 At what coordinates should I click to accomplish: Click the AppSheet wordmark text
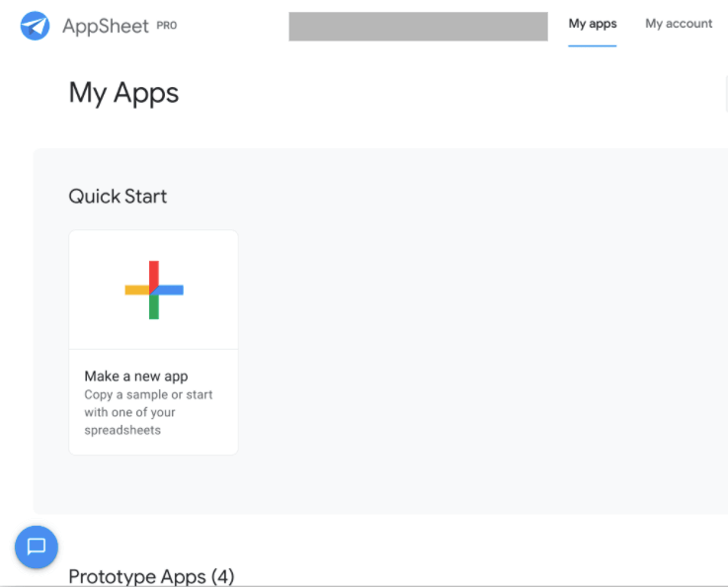[105, 27]
